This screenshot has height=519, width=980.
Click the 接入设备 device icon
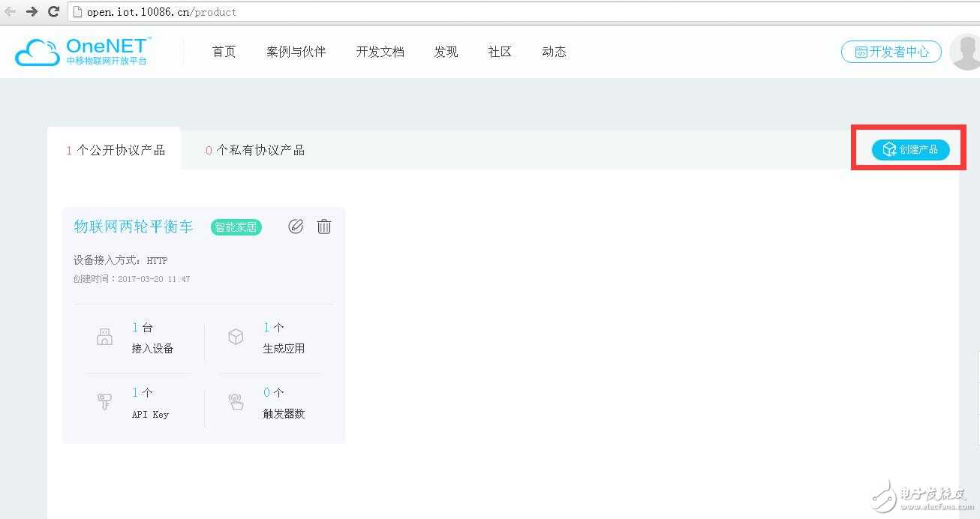104,337
